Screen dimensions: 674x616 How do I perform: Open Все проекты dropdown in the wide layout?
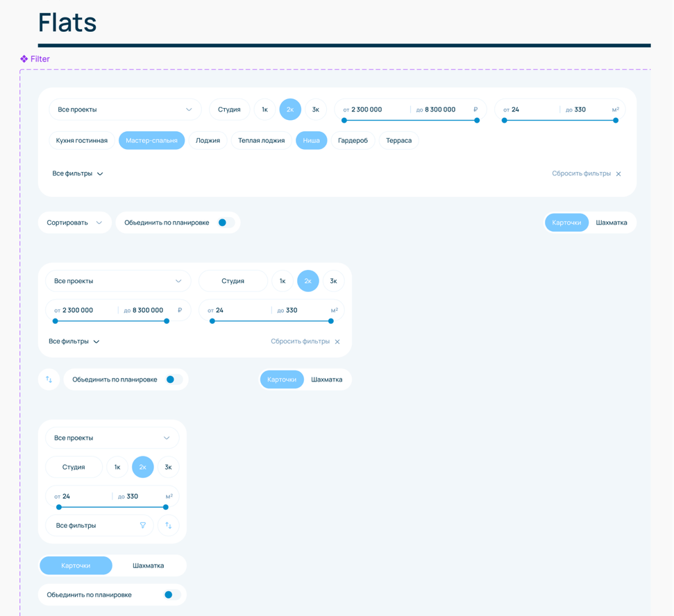125,110
